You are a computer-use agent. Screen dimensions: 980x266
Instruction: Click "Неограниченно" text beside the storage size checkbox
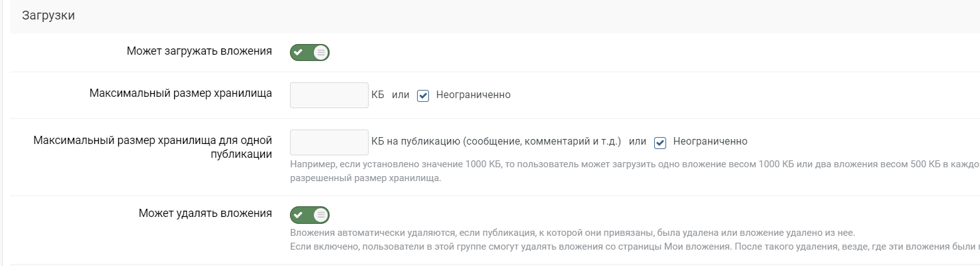(473, 95)
